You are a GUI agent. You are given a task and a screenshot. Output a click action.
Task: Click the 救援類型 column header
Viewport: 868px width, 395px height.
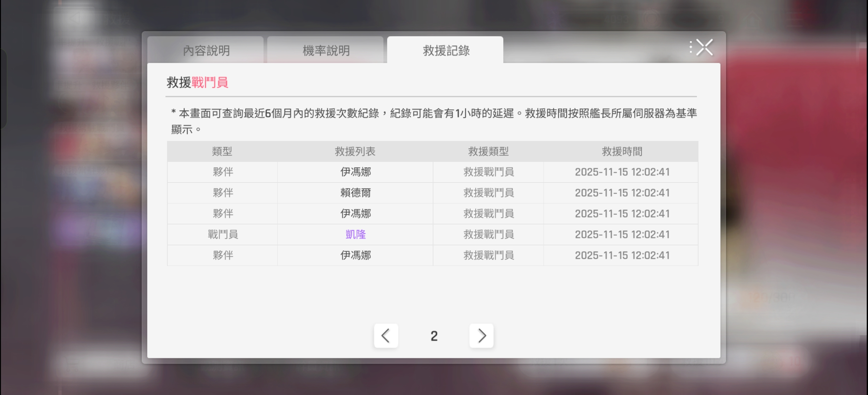[488, 152]
